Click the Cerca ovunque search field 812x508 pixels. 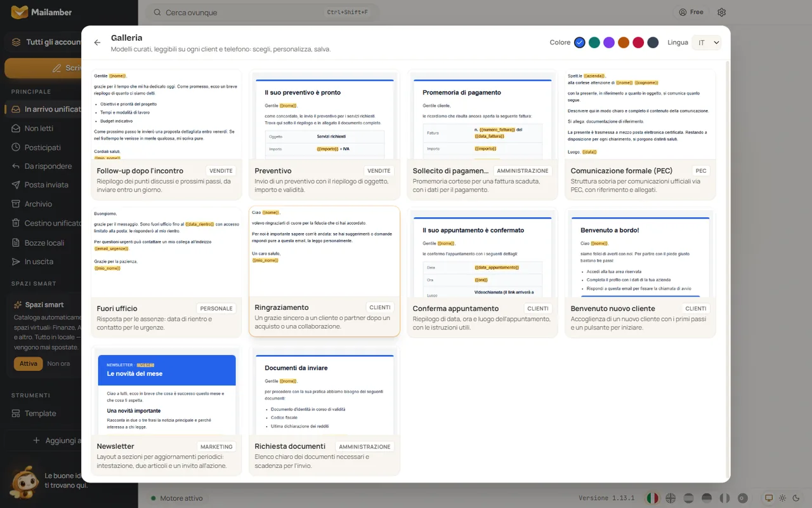pyautogui.click(x=263, y=12)
